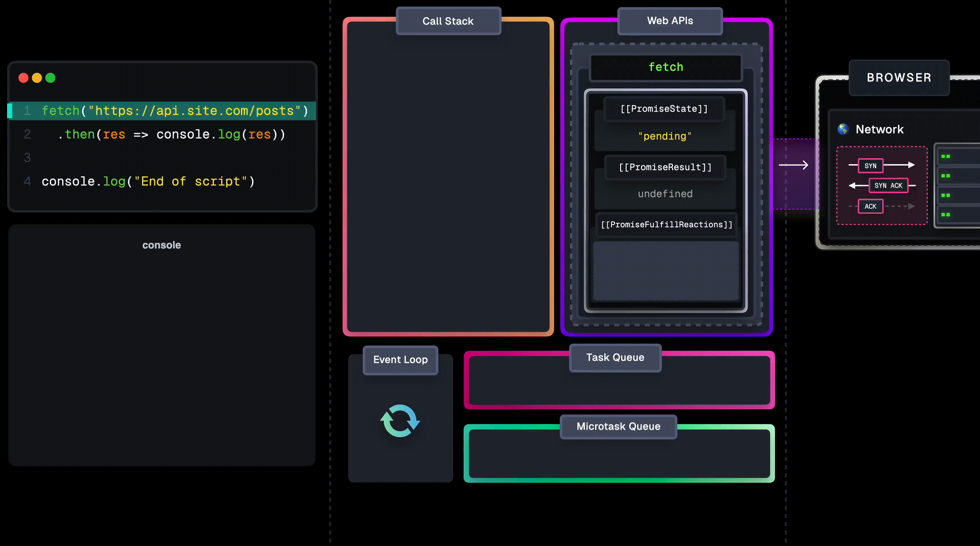980x546 pixels.
Task: Click the "End of script" string in the code
Action: point(191,181)
